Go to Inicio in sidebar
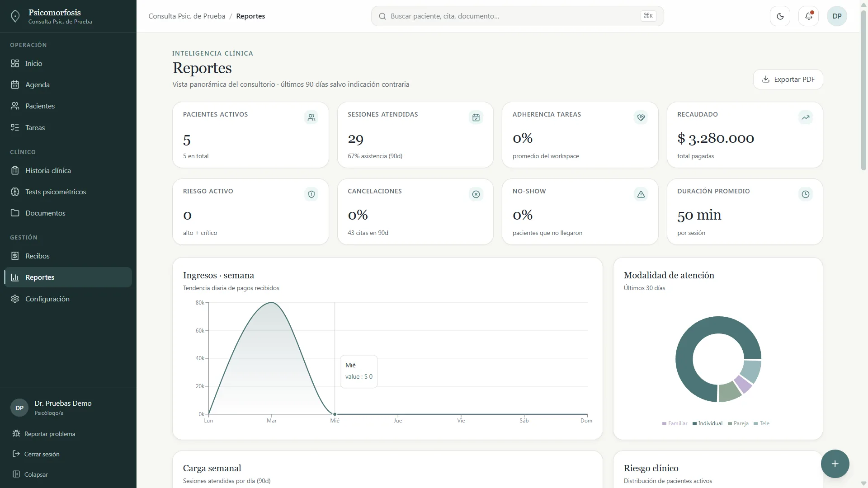Image resolution: width=868 pixels, height=488 pixels. click(x=68, y=64)
